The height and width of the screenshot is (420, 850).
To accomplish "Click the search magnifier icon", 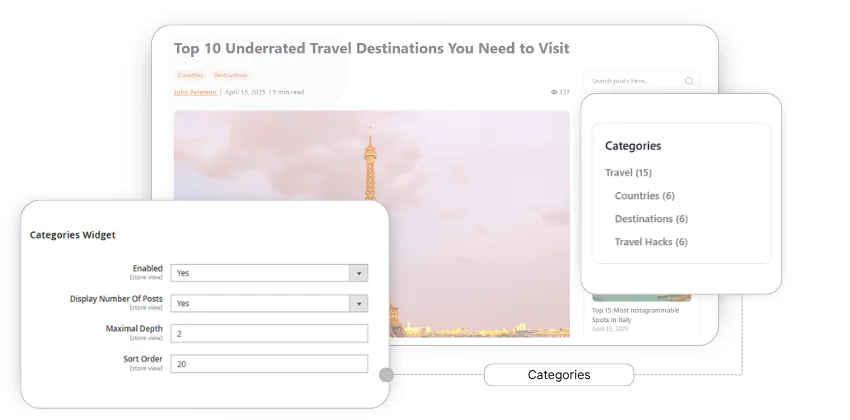I will pos(689,81).
